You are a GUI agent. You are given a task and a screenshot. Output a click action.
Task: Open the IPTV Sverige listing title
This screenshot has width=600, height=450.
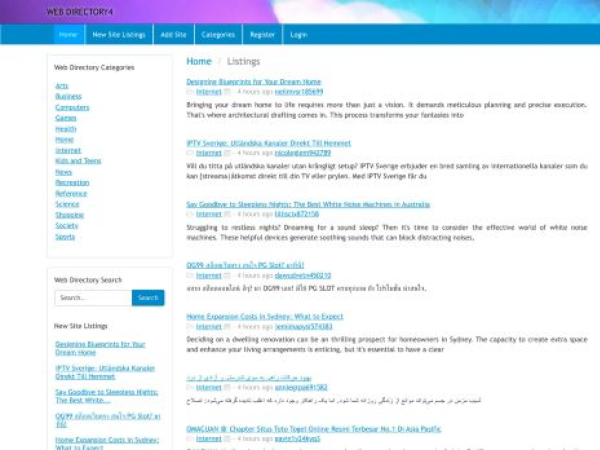pyautogui.click(x=269, y=143)
